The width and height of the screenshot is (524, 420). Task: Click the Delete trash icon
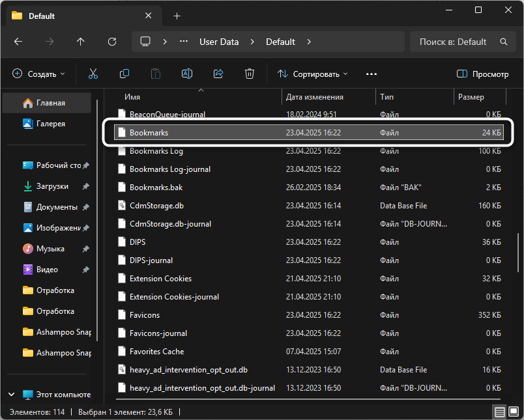tap(250, 74)
